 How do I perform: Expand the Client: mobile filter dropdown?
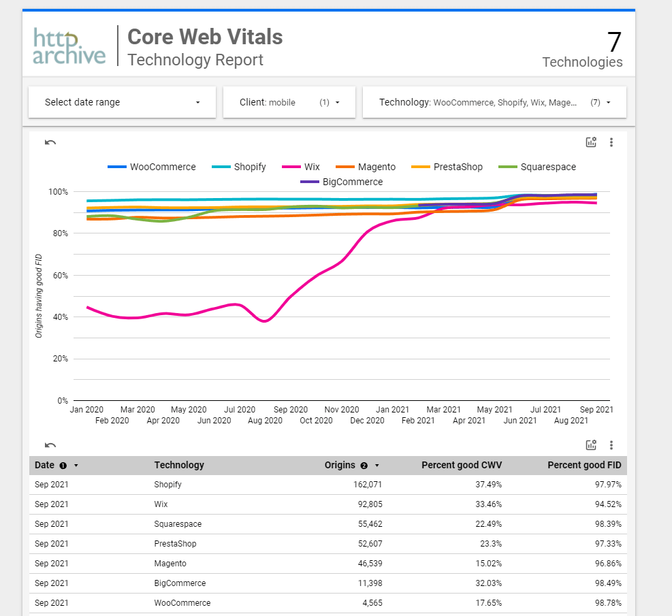tap(289, 102)
